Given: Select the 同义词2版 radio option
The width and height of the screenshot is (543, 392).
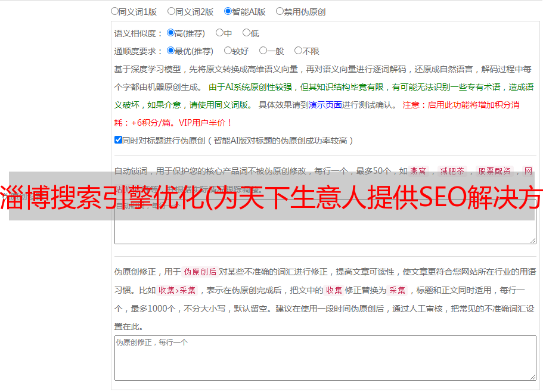Looking at the screenshot, I should click(171, 11).
